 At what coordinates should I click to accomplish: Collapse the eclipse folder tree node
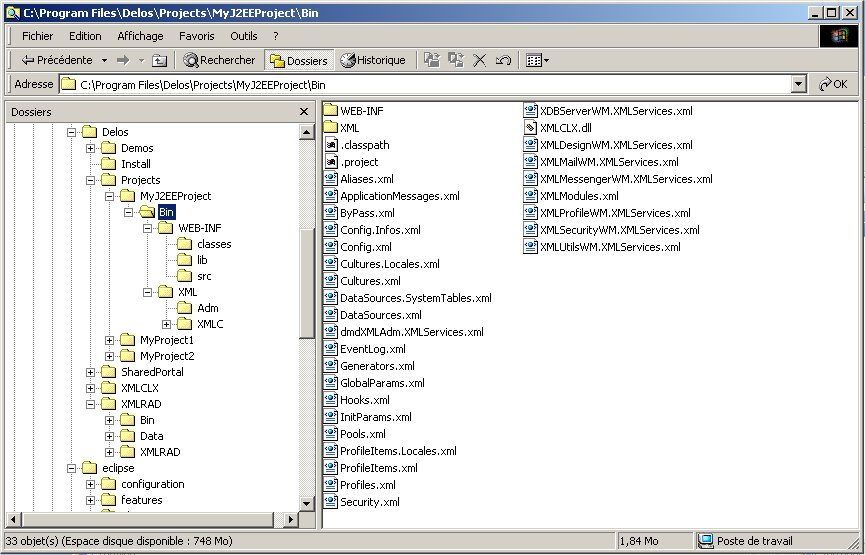[71, 468]
